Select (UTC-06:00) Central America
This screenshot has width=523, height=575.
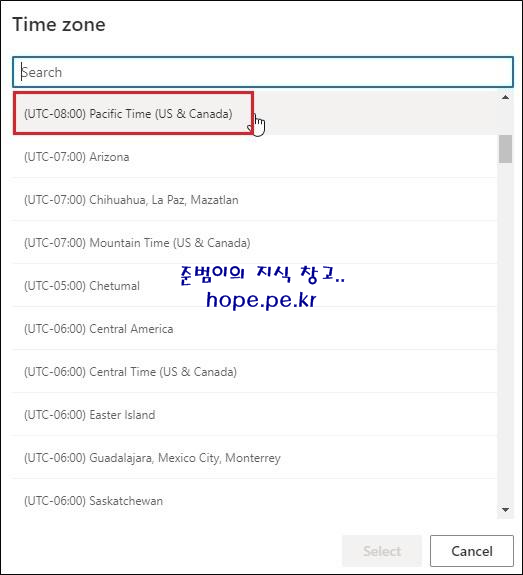click(x=255, y=328)
